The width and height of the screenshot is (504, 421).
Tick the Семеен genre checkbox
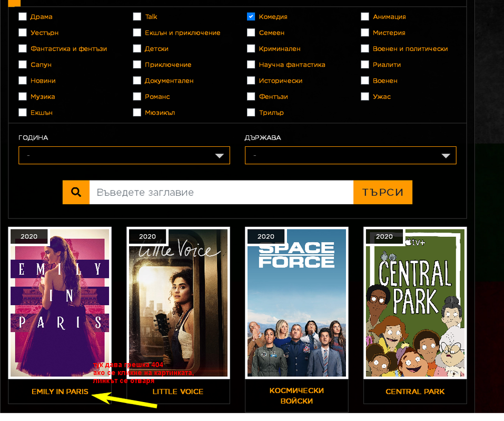[x=251, y=33]
